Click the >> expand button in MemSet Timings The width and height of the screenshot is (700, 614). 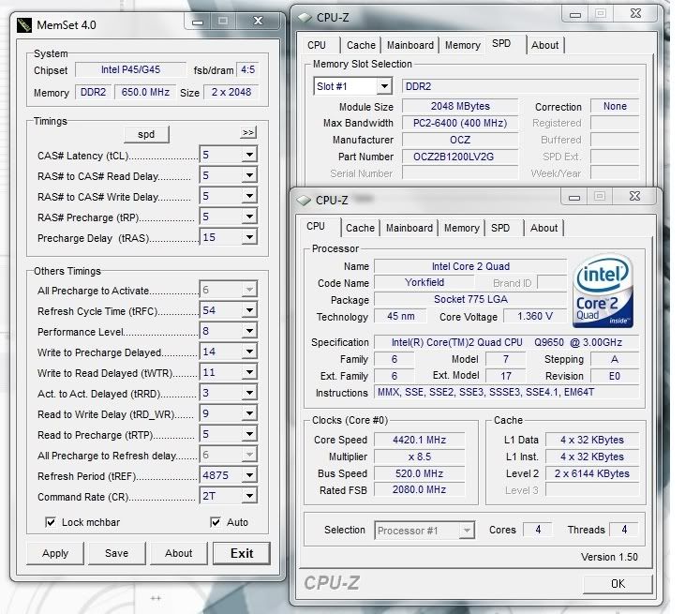click(x=248, y=132)
